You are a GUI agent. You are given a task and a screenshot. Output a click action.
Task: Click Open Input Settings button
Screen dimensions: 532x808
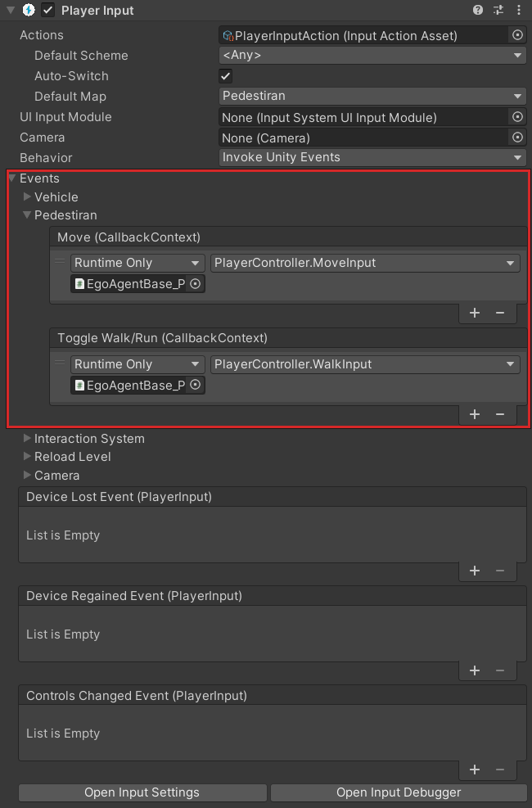[x=142, y=792]
